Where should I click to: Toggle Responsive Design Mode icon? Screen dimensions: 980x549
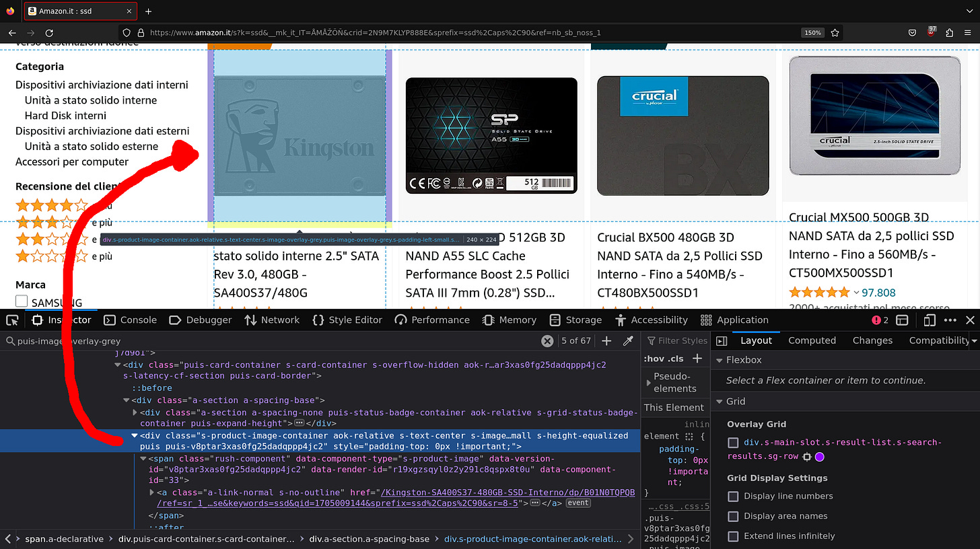point(930,320)
